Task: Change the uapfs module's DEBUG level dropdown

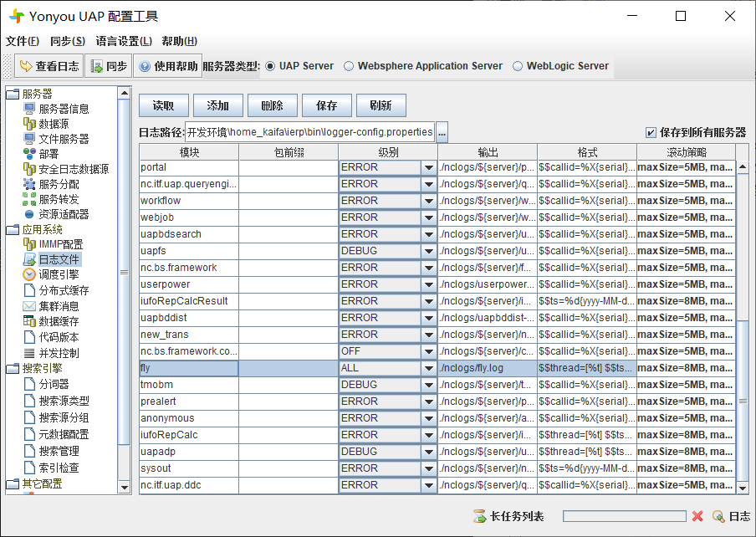Action: pyautogui.click(x=427, y=250)
